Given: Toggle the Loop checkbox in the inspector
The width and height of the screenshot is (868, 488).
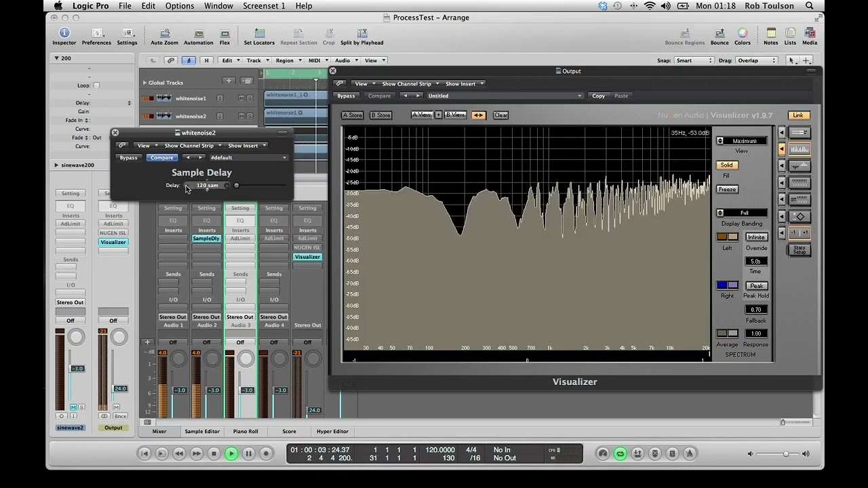Looking at the screenshot, I should (x=96, y=85).
